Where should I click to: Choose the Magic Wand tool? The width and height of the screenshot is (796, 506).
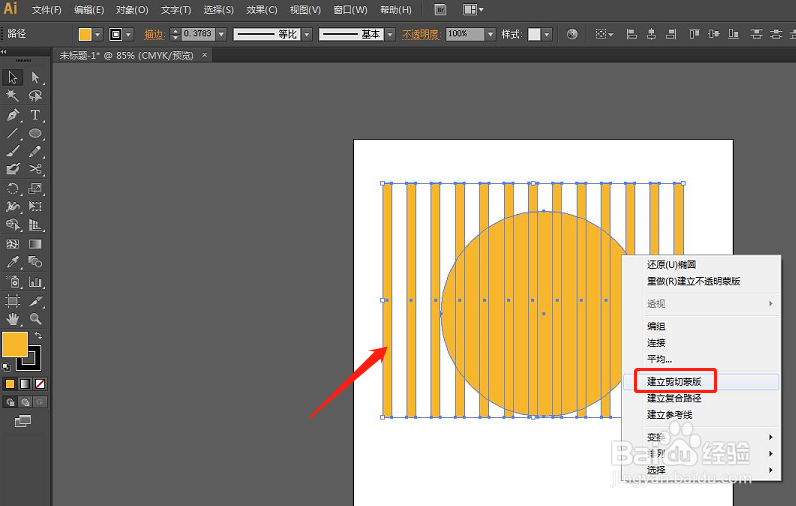click(x=13, y=96)
